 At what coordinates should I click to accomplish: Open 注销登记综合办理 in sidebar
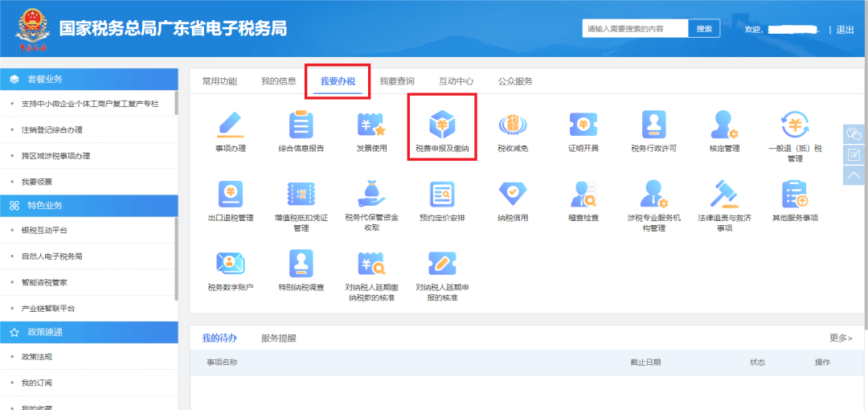52,129
